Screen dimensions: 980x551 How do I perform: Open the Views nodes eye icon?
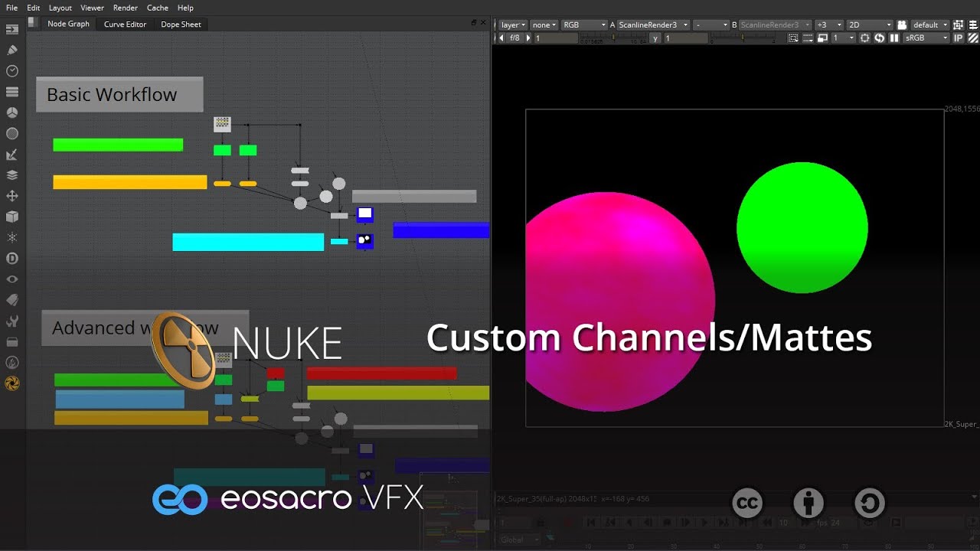(x=12, y=279)
